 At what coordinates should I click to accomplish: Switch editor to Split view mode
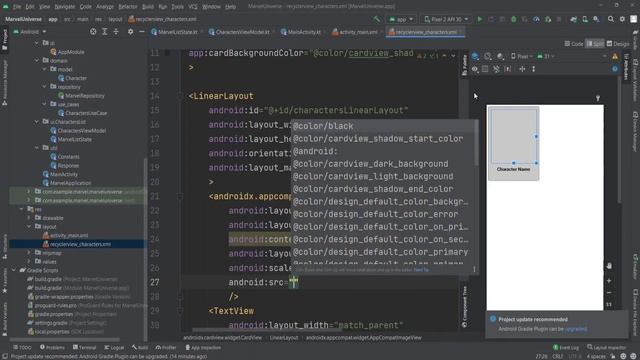click(595, 44)
